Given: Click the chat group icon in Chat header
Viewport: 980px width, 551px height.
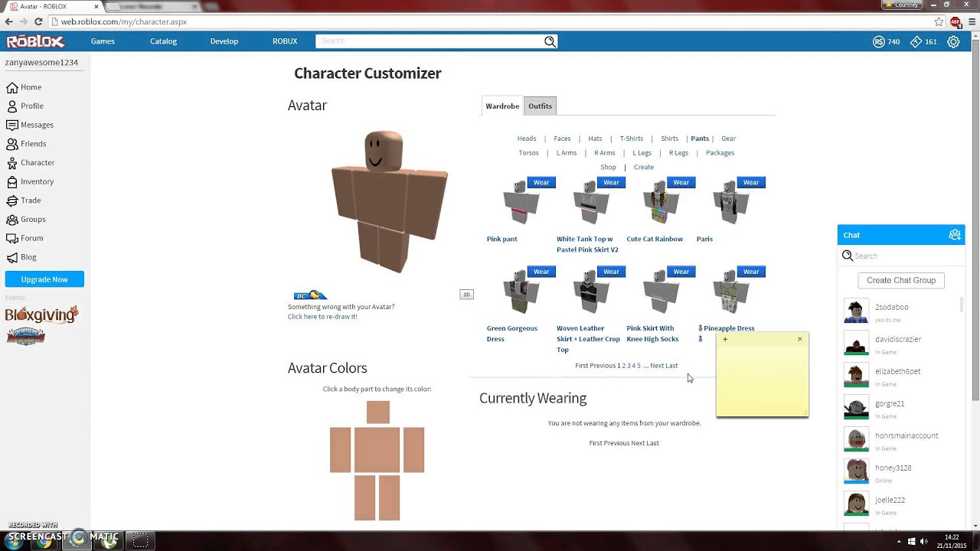Looking at the screenshot, I should 954,235.
